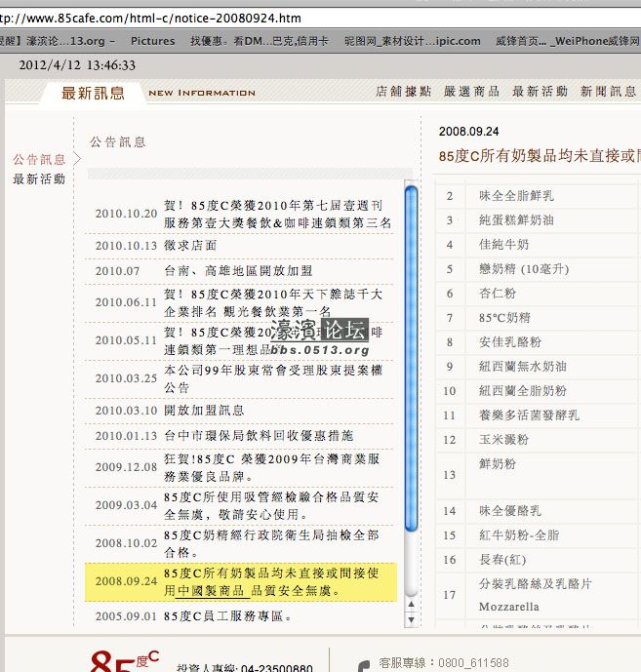
Task: Select 最新活動 in top navigation
Action: (540, 92)
